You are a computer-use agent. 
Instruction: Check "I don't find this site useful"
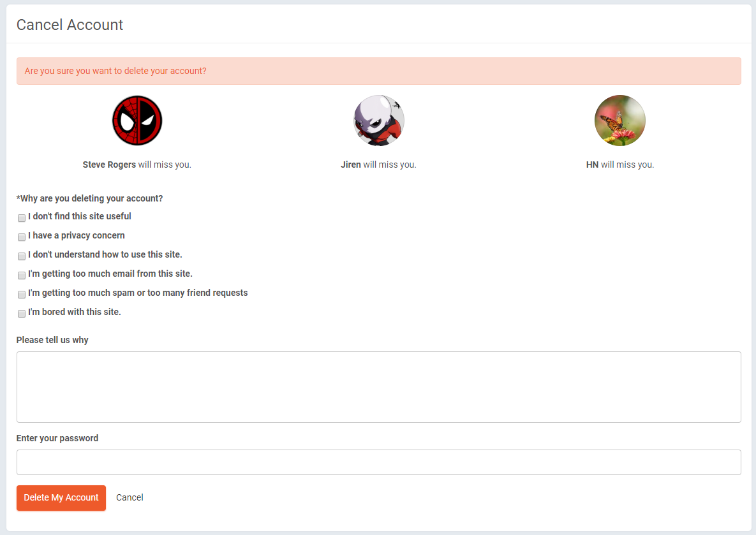tap(22, 217)
